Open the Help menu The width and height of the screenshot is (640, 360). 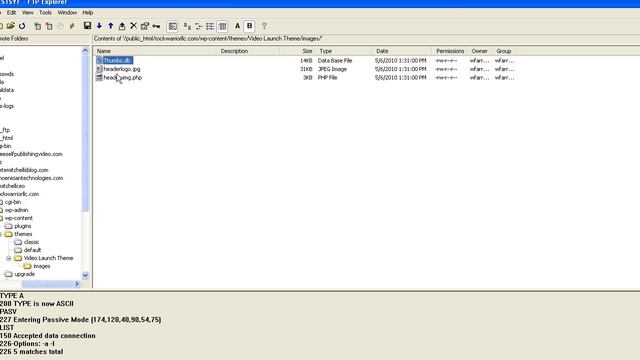pyautogui.click(x=88, y=13)
